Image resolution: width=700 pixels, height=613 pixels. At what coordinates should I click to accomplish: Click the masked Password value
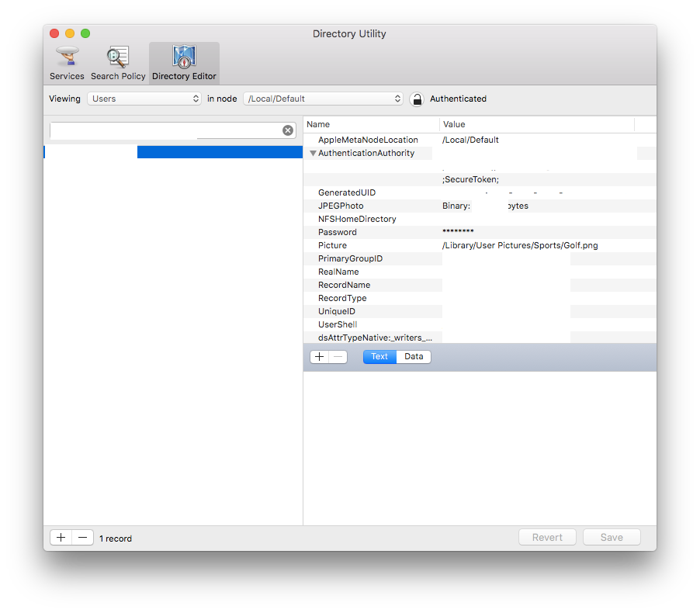[x=458, y=231]
